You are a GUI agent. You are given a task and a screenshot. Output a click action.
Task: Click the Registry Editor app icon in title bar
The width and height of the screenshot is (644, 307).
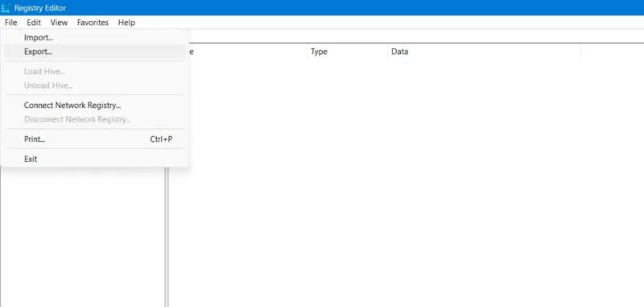(6, 8)
